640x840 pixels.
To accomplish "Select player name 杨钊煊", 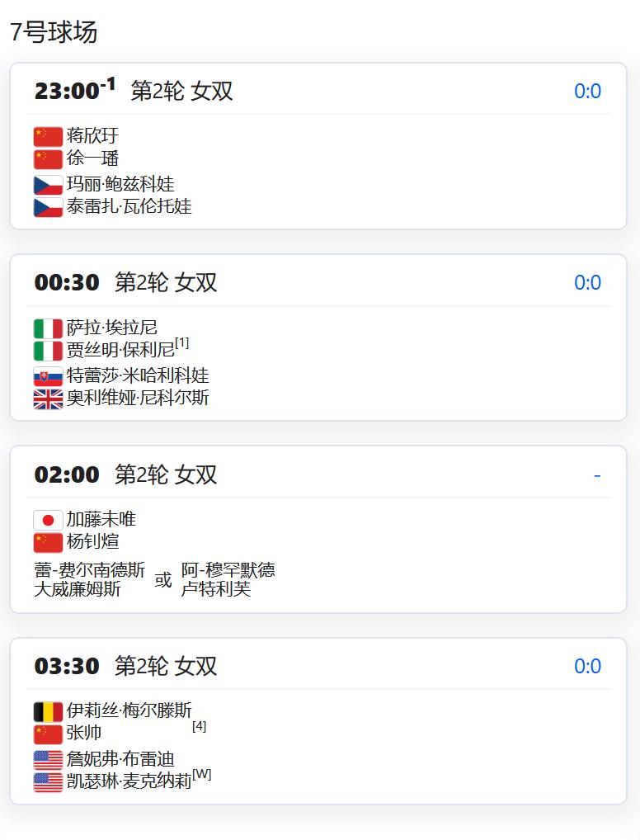I will 92,541.
